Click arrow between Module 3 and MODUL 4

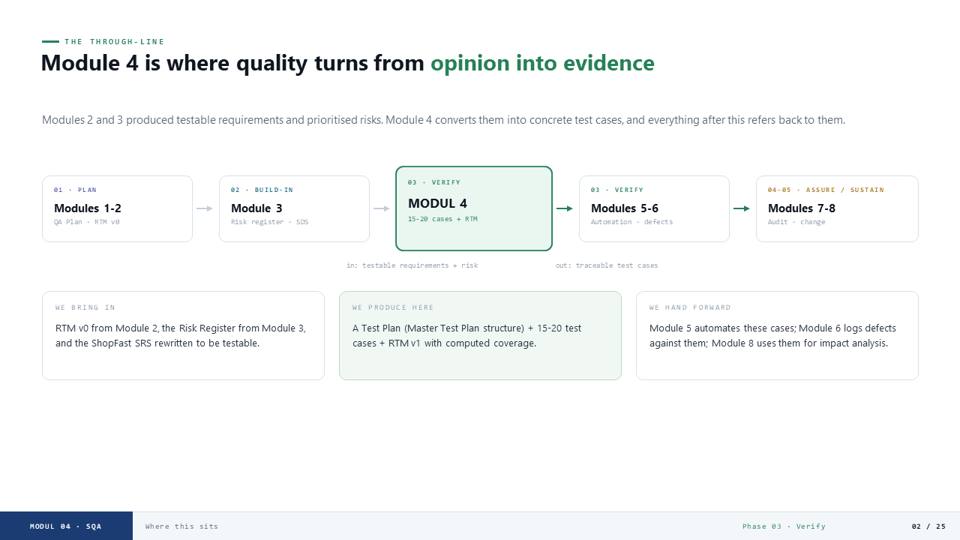pyautogui.click(x=381, y=209)
